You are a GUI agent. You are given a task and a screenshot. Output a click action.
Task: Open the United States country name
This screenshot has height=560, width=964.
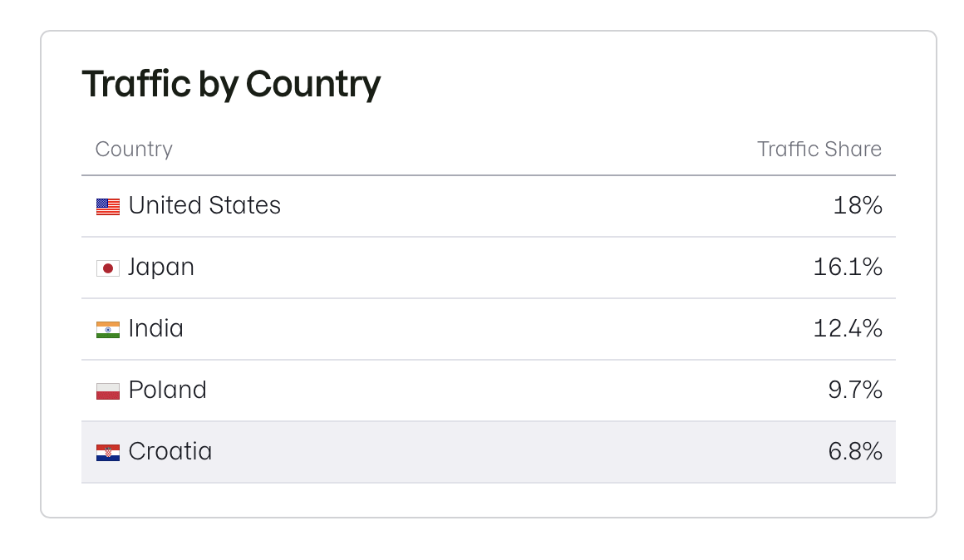[204, 205]
